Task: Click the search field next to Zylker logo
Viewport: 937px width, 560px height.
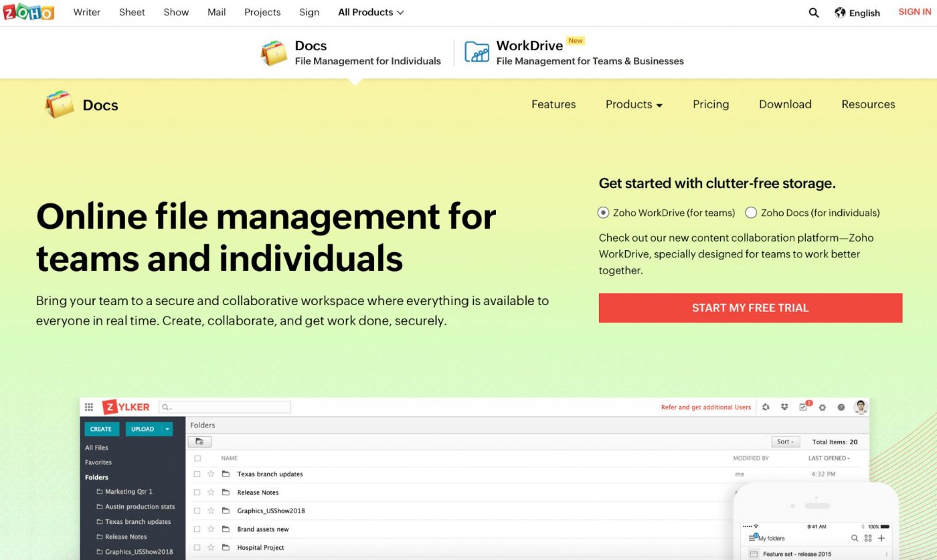Action: pos(225,407)
